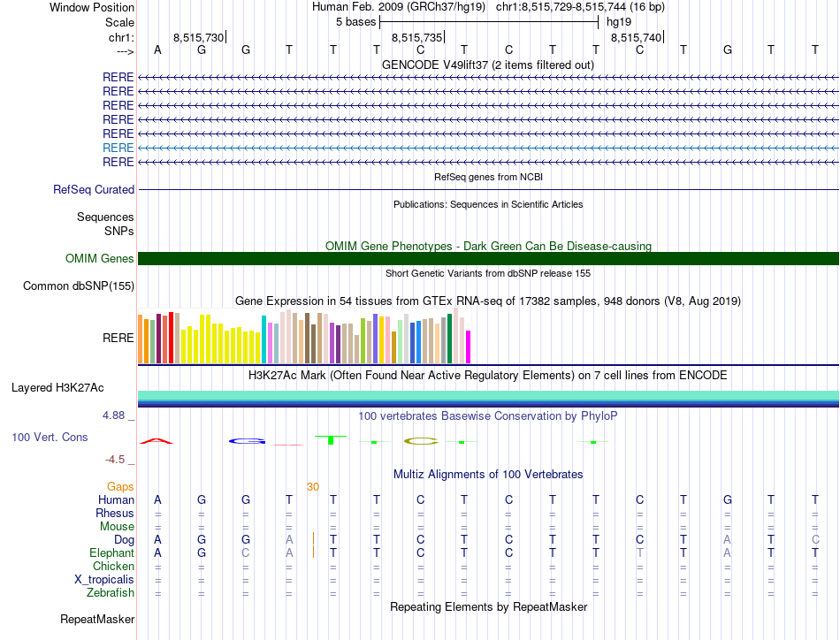Click the Elephant species label
This screenshot has width=840, height=640.
112,552
